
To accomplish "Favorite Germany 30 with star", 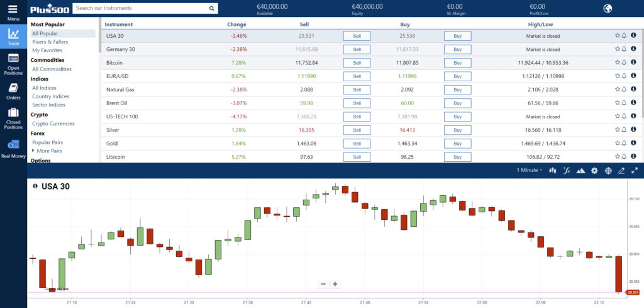I will click(x=618, y=49).
